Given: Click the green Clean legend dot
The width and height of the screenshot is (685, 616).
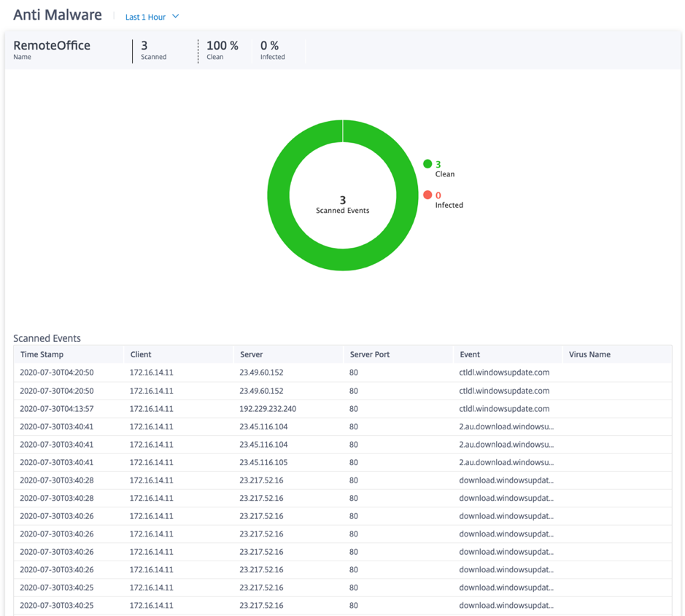Looking at the screenshot, I should click(427, 164).
